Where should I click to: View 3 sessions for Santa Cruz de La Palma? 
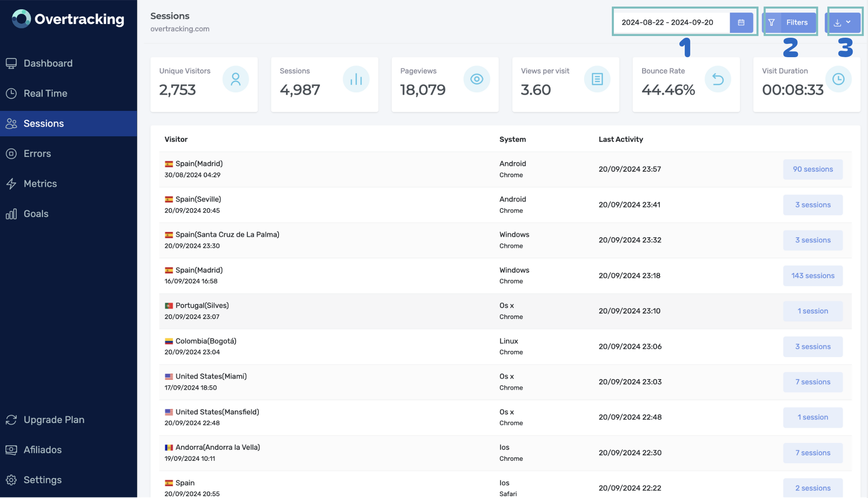coord(813,240)
